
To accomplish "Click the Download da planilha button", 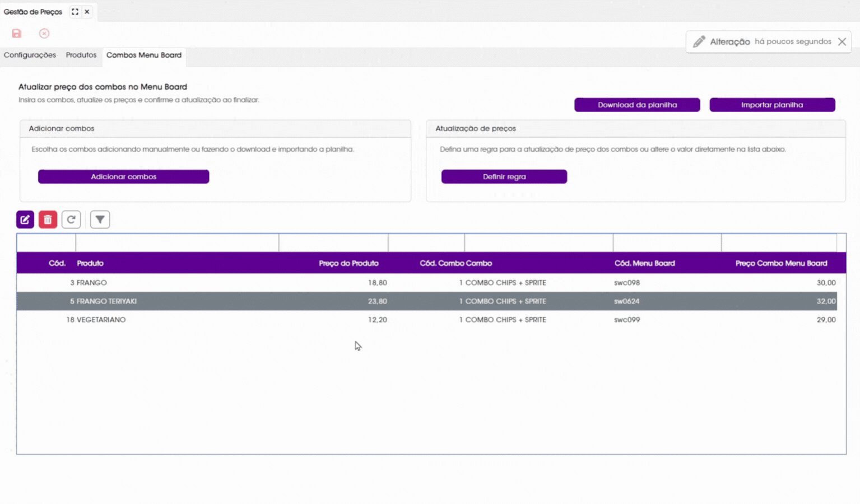I will coord(637,105).
